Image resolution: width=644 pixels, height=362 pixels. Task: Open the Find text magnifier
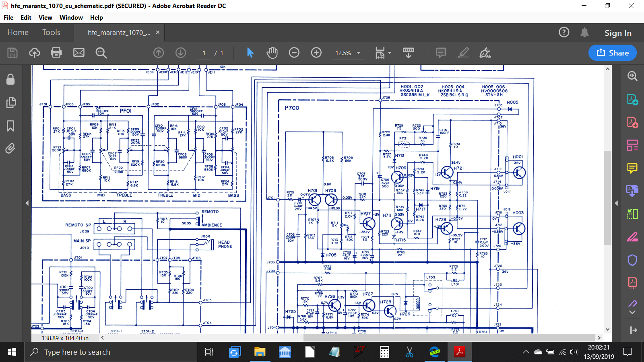pyautogui.click(x=101, y=53)
